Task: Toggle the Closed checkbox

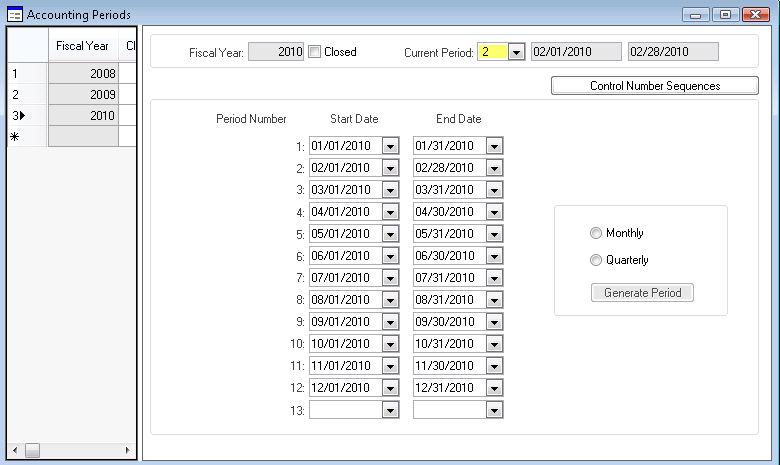Action: [x=314, y=52]
